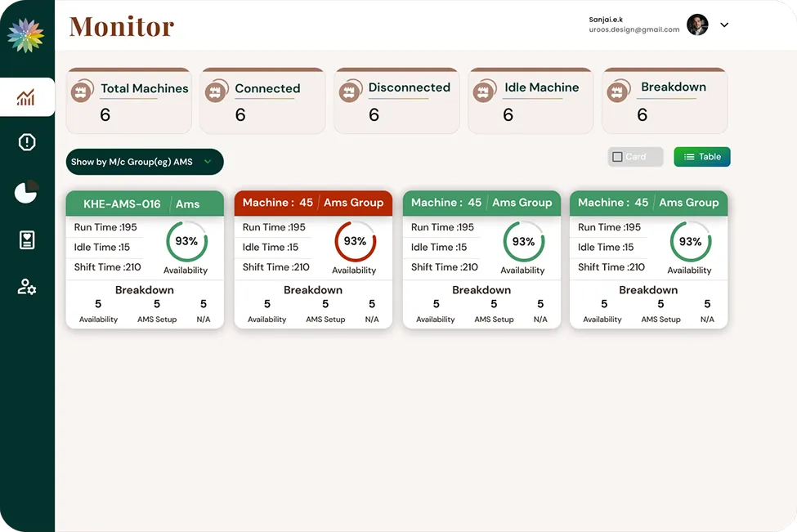This screenshot has width=797, height=532.
Task: Click the list icon inside the Table button
Action: (x=689, y=156)
